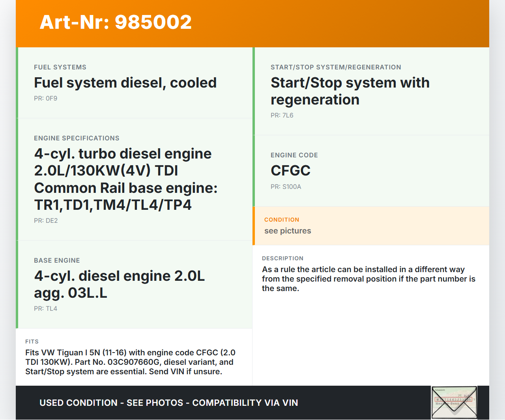This screenshot has height=420, width=505.
Task: Click the 'see pictures' condition text
Action: click(x=288, y=231)
